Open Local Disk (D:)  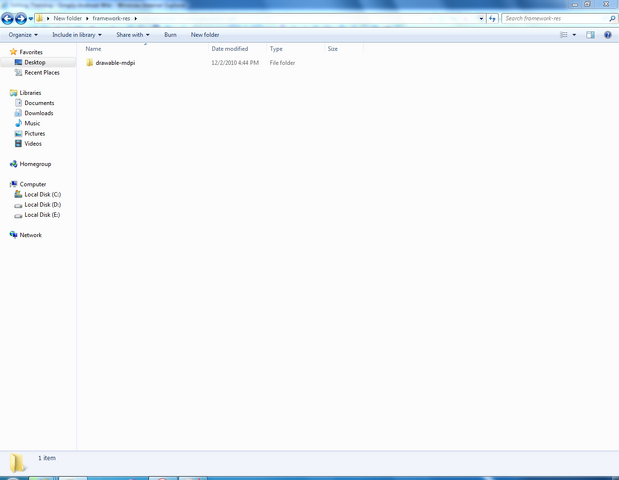pyautogui.click(x=43, y=205)
